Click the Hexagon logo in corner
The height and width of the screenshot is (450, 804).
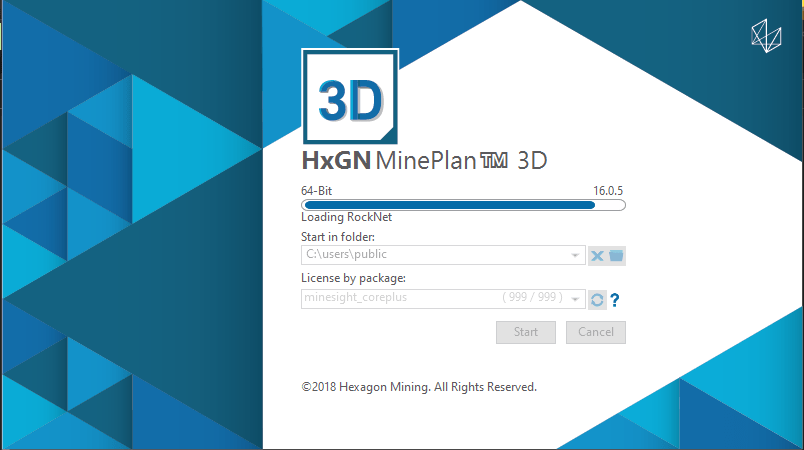tap(766, 36)
